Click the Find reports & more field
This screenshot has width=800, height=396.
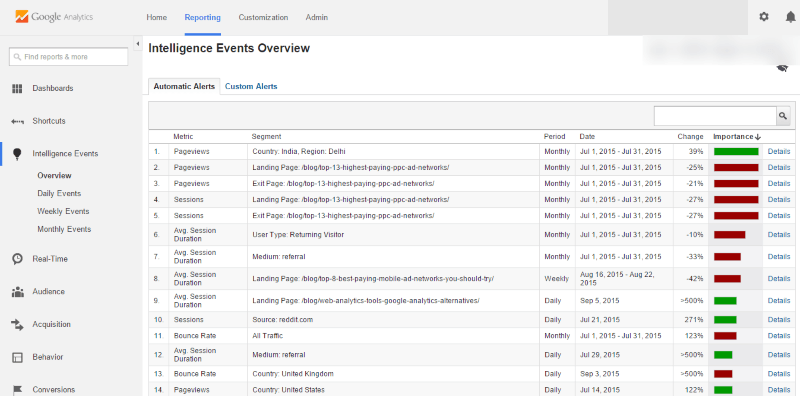[68, 57]
